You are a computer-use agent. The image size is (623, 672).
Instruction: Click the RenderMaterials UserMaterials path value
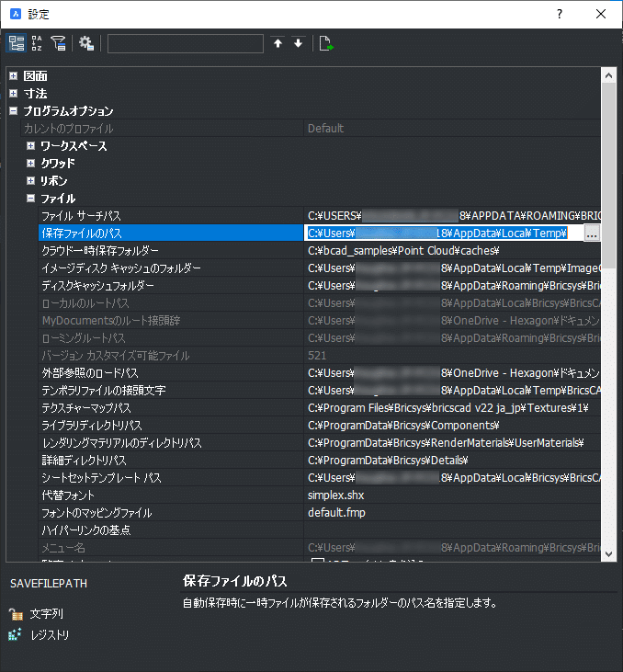[x=446, y=443]
